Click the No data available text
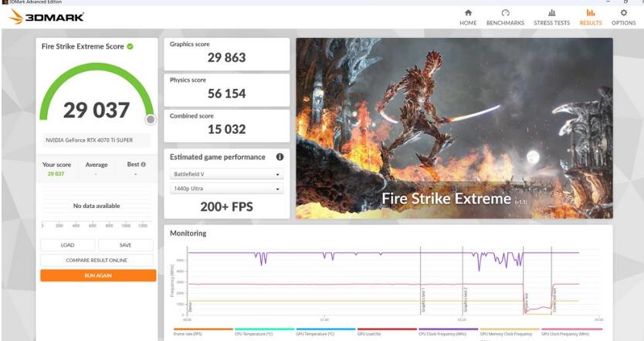This screenshot has width=644, height=341. [x=97, y=206]
